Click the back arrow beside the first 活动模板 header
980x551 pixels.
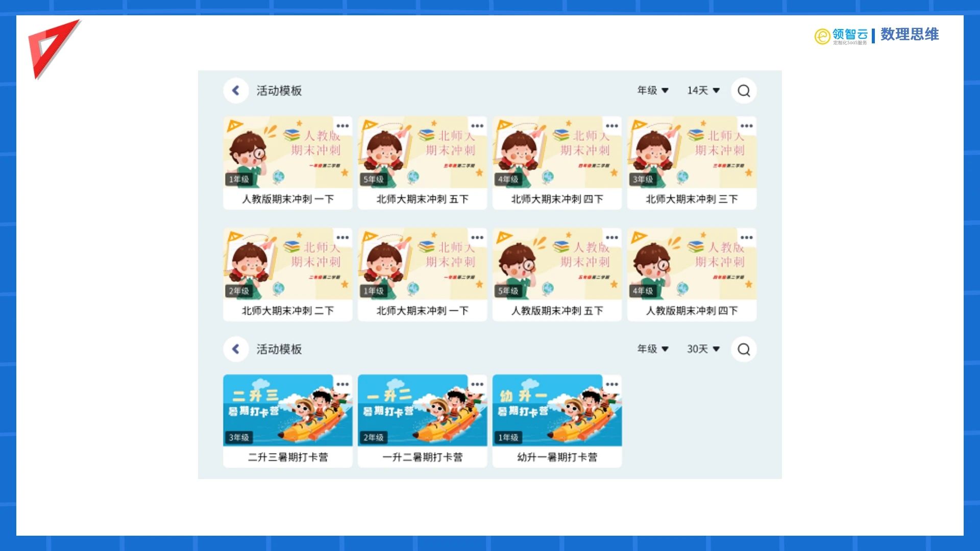[x=236, y=90]
